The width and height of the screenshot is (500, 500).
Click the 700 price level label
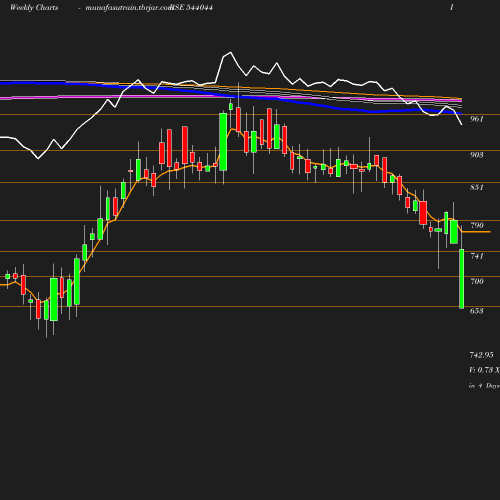tap(476, 281)
